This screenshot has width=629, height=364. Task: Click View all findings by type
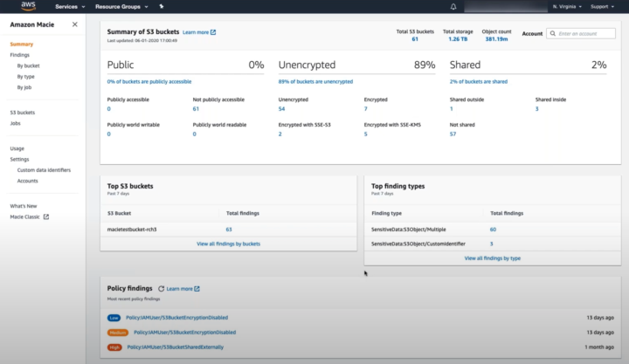(x=492, y=258)
